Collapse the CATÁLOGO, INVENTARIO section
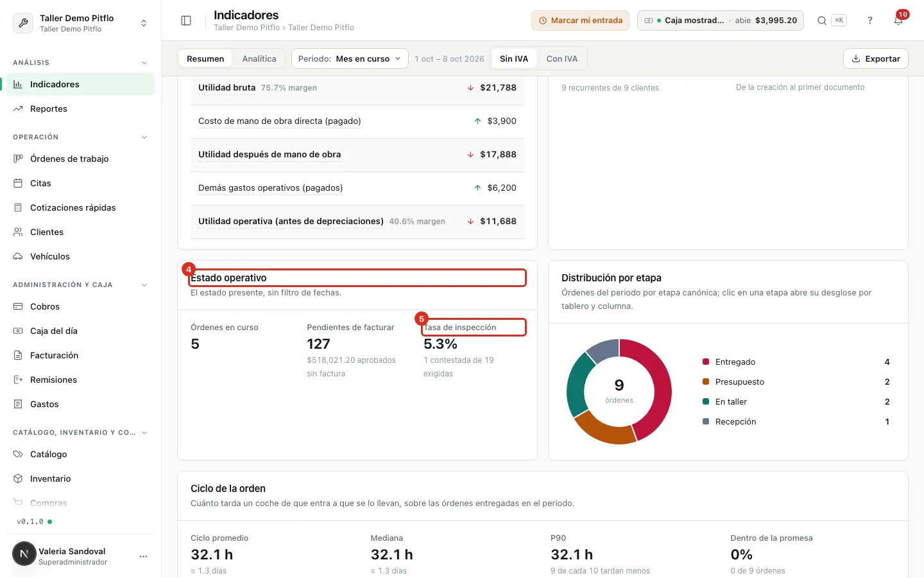 click(x=144, y=432)
